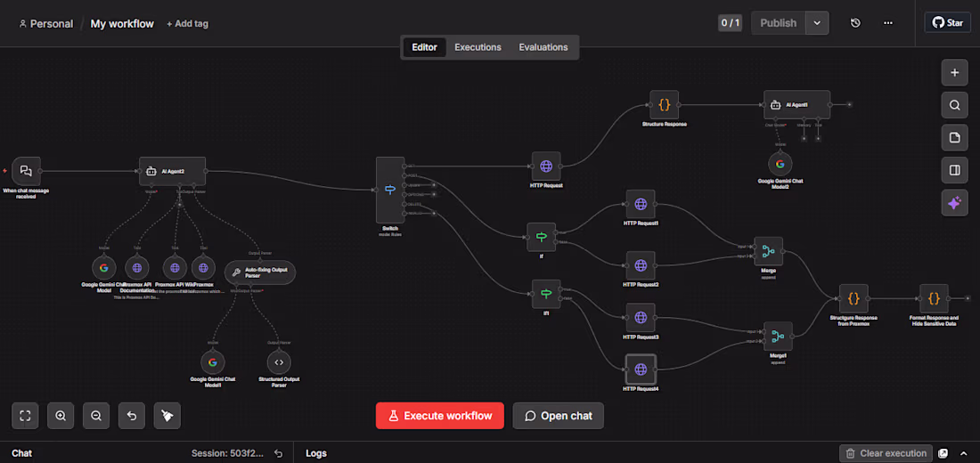Open the Personal project link
980x463 pixels.
(x=45, y=24)
